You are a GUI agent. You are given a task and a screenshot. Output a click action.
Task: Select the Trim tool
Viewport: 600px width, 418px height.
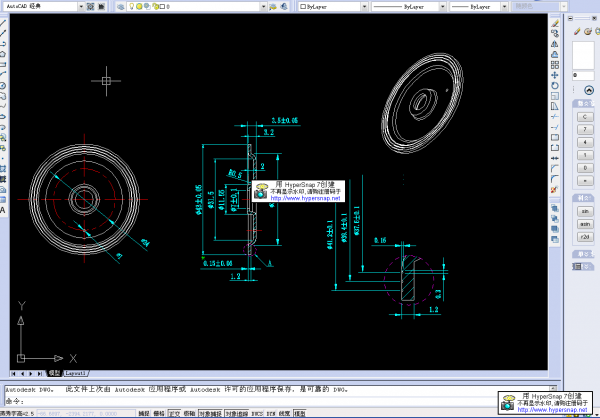555,116
